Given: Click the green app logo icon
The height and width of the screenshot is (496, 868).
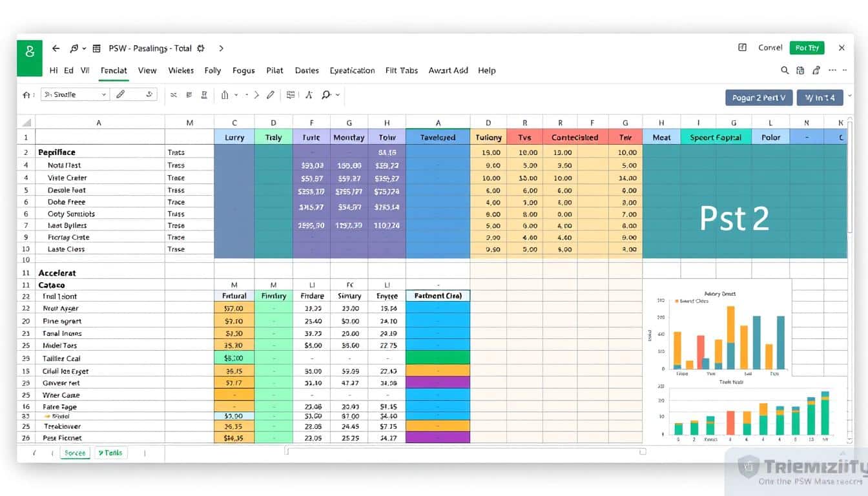Looking at the screenshot, I should coord(30,52).
